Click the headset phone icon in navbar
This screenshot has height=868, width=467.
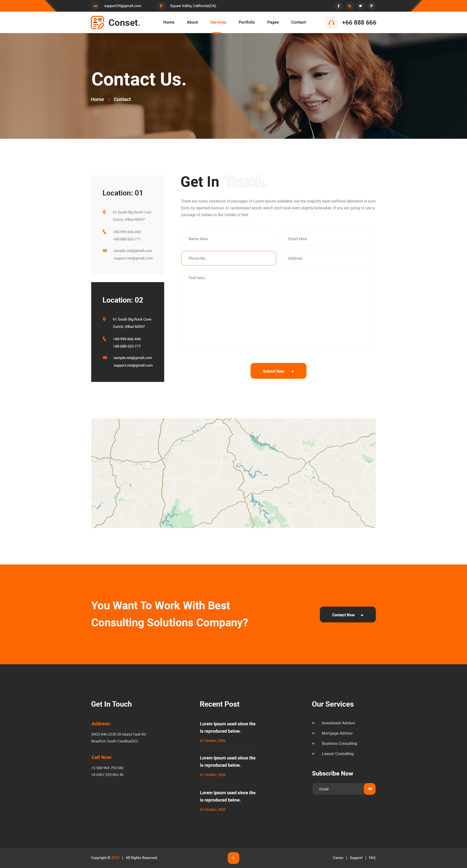point(331,22)
